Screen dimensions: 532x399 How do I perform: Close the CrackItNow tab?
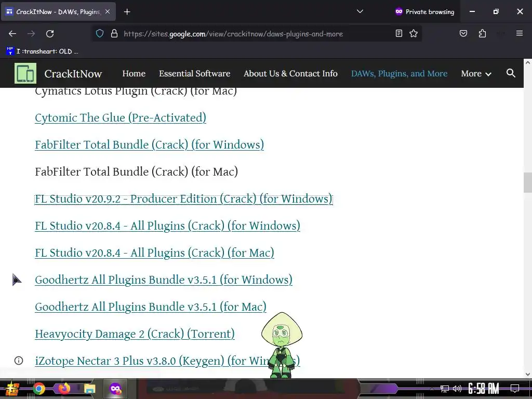click(x=107, y=11)
